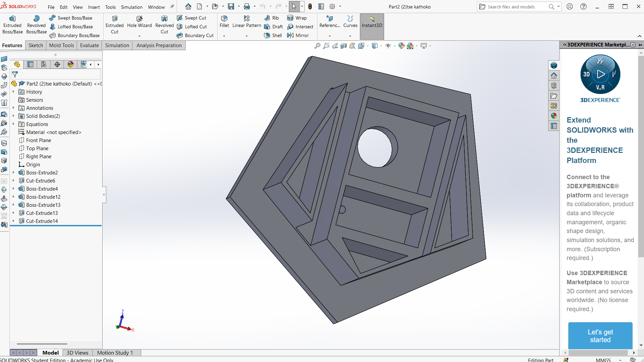Open the Motion Study 1 tab
Viewport: 644px width, 362px height.
point(115,353)
